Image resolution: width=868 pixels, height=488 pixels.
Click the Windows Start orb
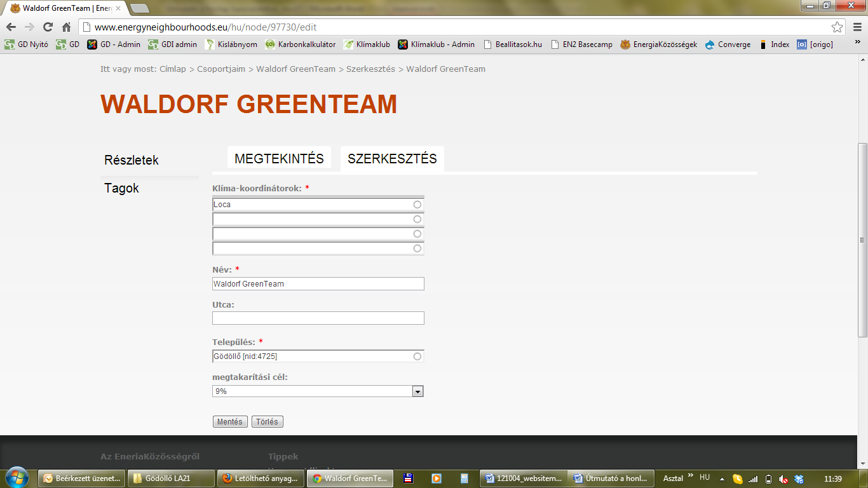click(x=17, y=478)
